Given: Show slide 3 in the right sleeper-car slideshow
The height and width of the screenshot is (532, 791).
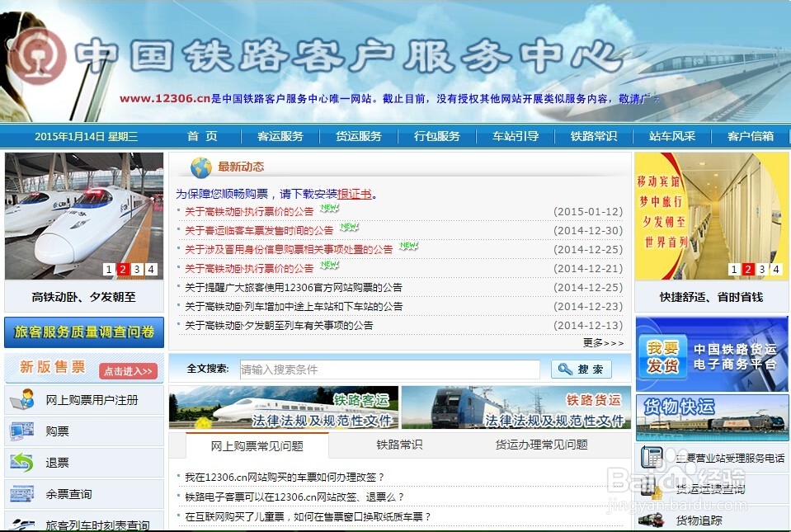Looking at the screenshot, I should [762, 269].
